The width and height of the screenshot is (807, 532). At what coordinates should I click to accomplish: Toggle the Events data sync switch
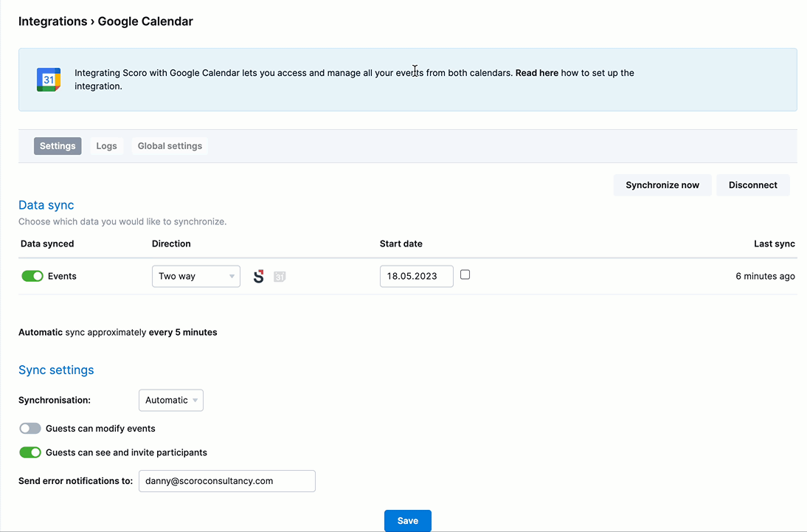[x=32, y=276]
